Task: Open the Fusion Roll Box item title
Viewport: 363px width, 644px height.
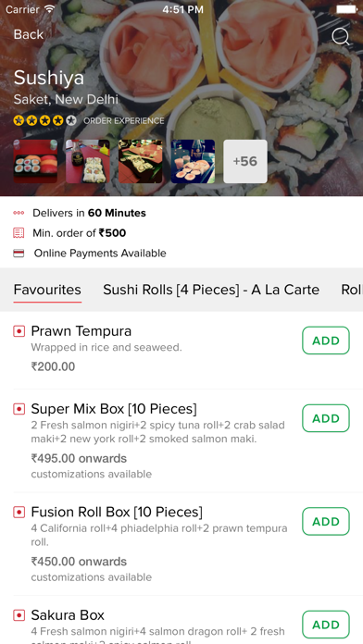Action: (117, 513)
